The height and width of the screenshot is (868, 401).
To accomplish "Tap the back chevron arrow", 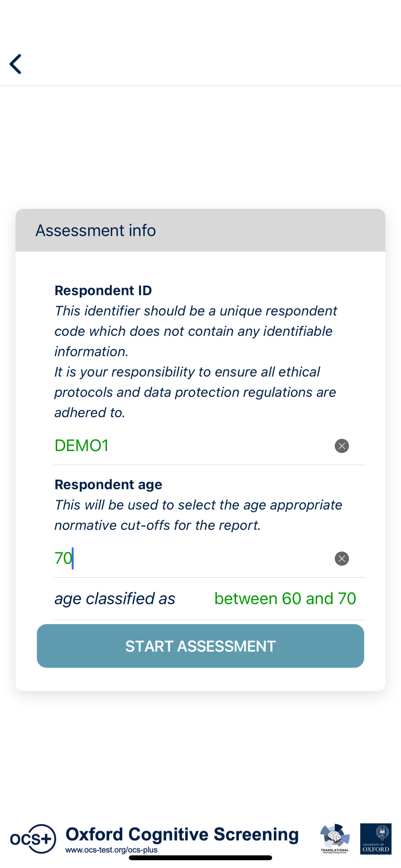I will click(x=16, y=64).
